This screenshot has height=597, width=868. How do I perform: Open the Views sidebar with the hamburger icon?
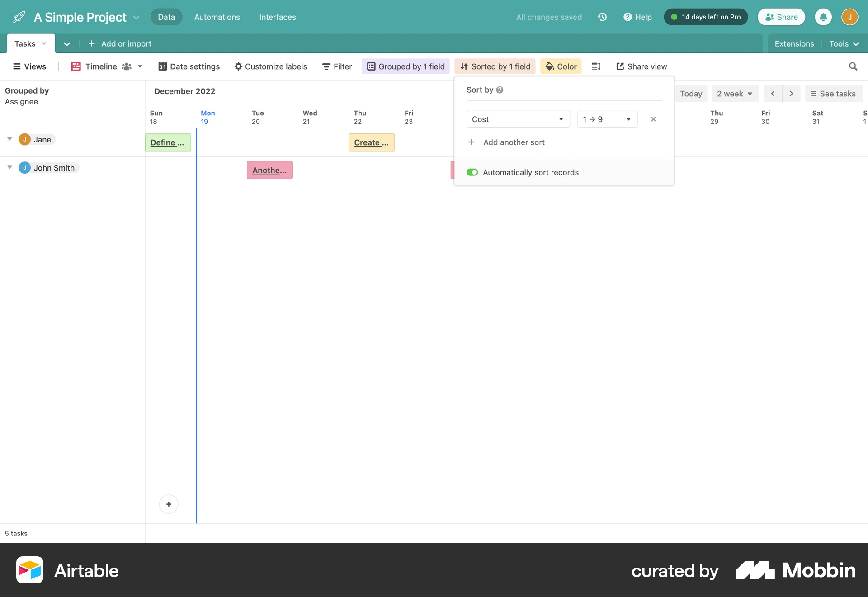[16, 66]
